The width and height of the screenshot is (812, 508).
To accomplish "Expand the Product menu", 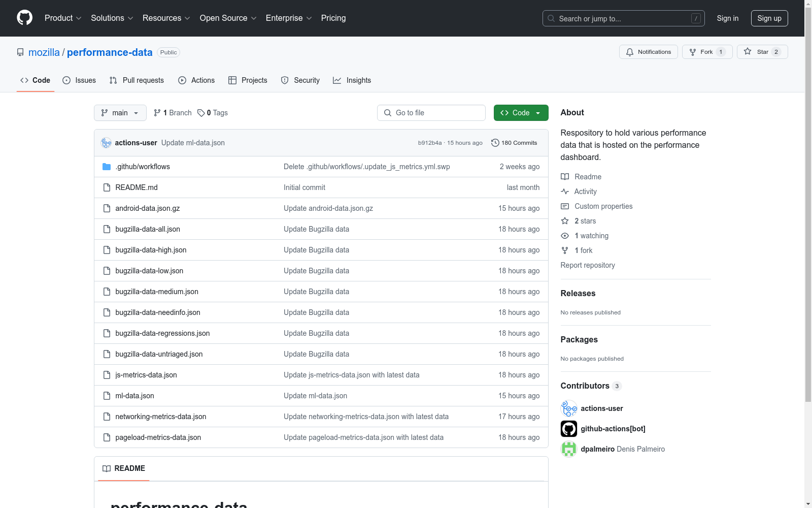I will pos(63,18).
